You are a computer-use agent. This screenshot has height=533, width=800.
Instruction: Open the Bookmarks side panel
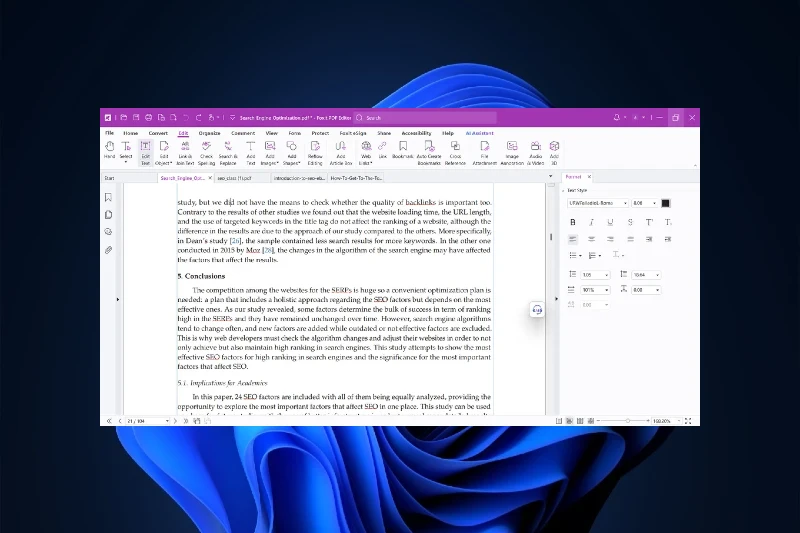(108, 197)
